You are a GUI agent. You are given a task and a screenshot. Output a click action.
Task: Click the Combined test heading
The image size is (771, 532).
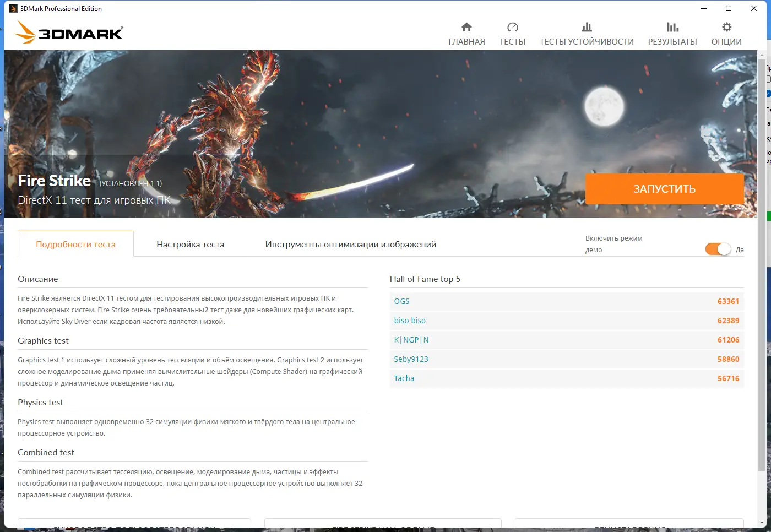pos(46,452)
